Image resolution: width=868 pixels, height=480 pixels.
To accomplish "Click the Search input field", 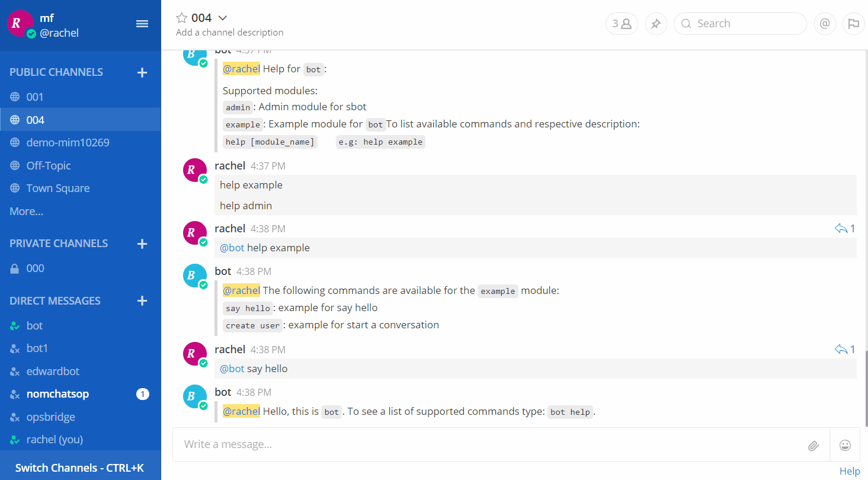I will click(x=740, y=24).
